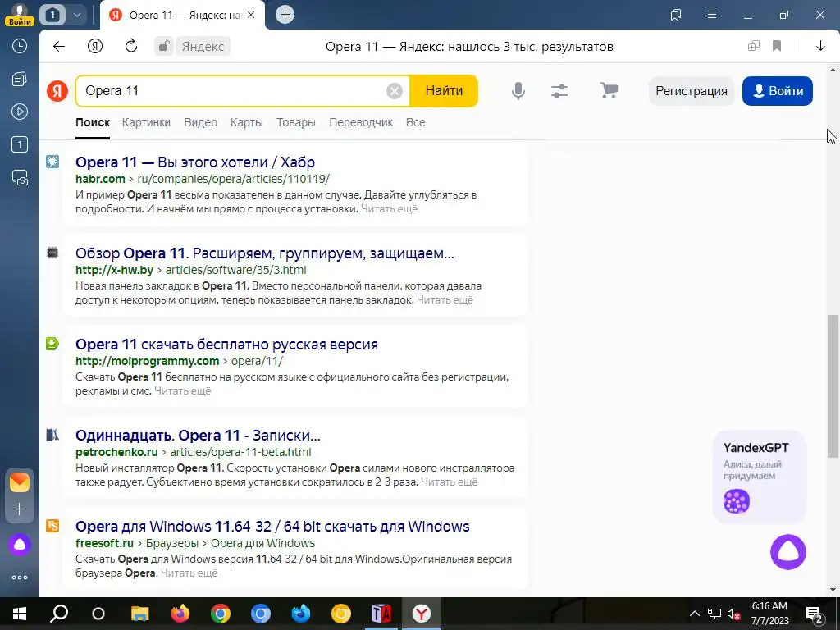Select the Поиск search tab
The width and height of the screenshot is (840, 630).
point(93,123)
